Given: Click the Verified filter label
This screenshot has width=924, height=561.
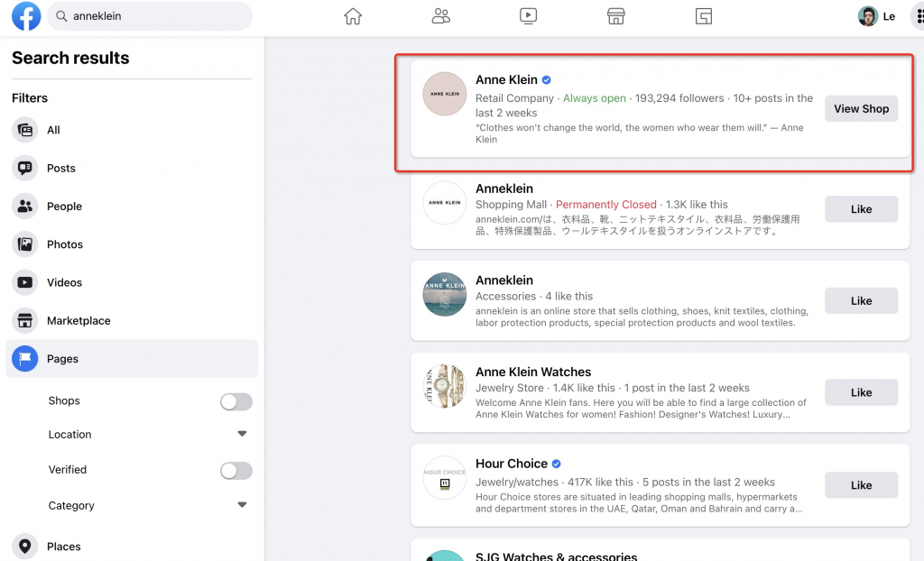Looking at the screenshot, I should 68,470.
